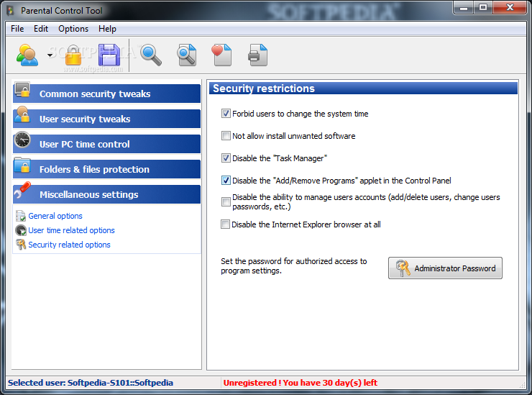Click the status bar grip at window corner
The height and width of the screenshot is (395, 532).
point(522,384)
